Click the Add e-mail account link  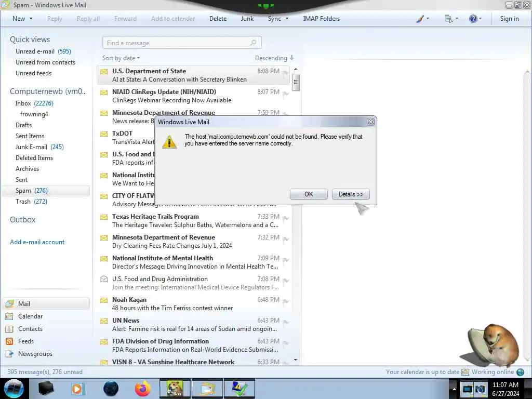tap(37, 242)
